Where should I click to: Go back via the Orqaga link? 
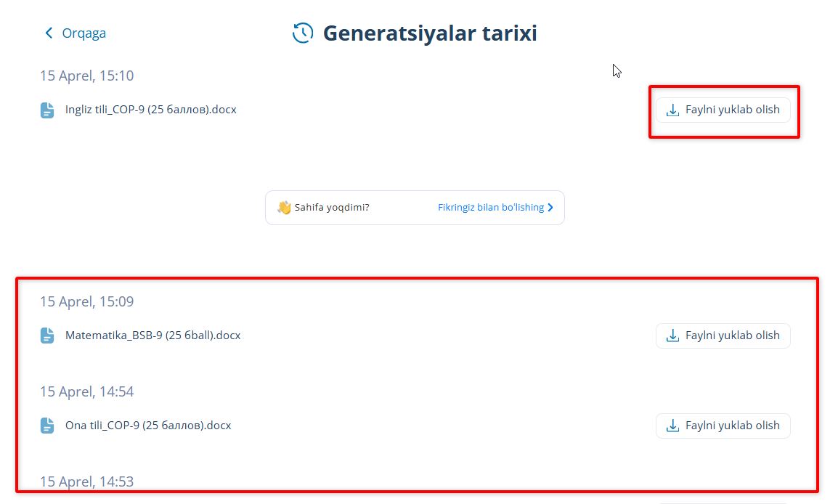(x=84, y=33)
